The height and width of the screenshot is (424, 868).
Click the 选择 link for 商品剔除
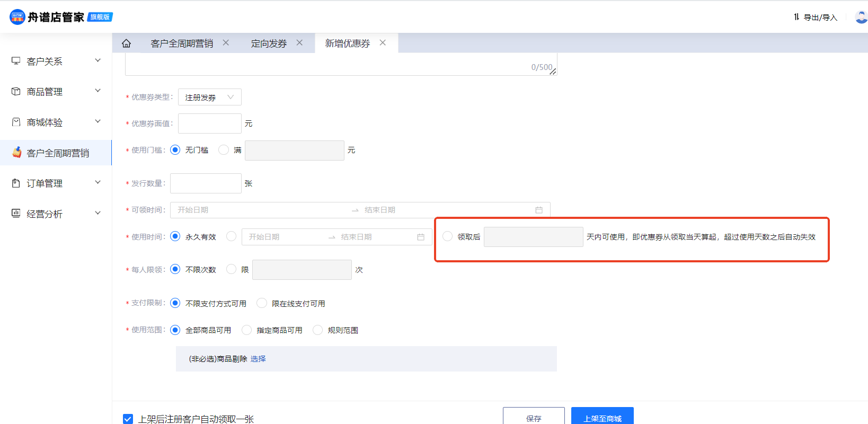(x=258, y=359)
